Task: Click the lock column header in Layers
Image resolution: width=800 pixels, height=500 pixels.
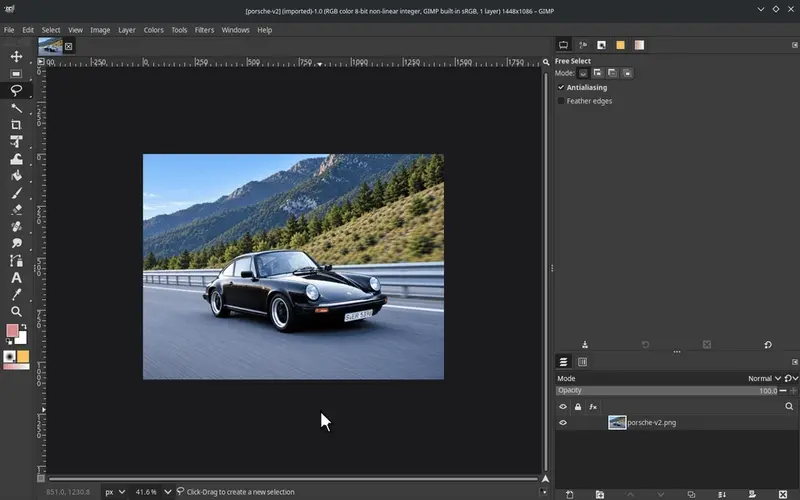Action: pyautogui.click(x=578, y=407)
